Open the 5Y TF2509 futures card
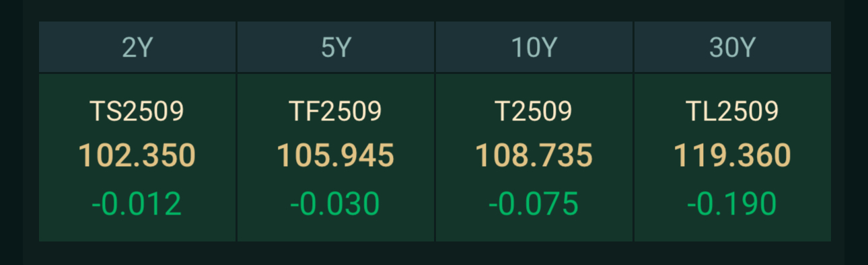 336,157
